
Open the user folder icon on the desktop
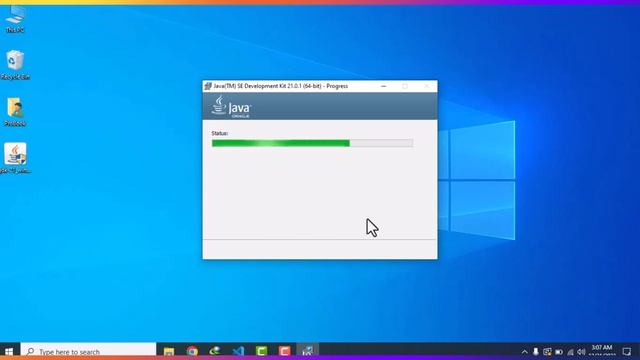[x=15, y=111]
